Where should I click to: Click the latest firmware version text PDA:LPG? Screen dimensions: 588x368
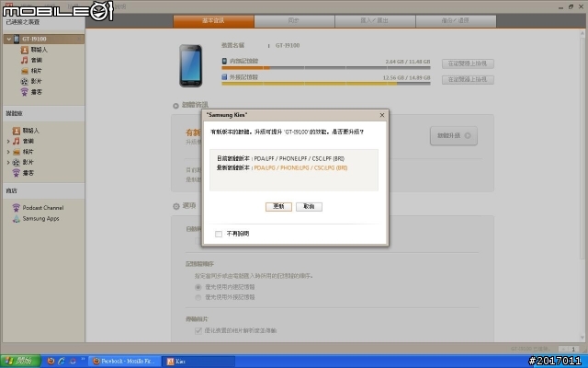pyautogui.click(x=300, y=167)
